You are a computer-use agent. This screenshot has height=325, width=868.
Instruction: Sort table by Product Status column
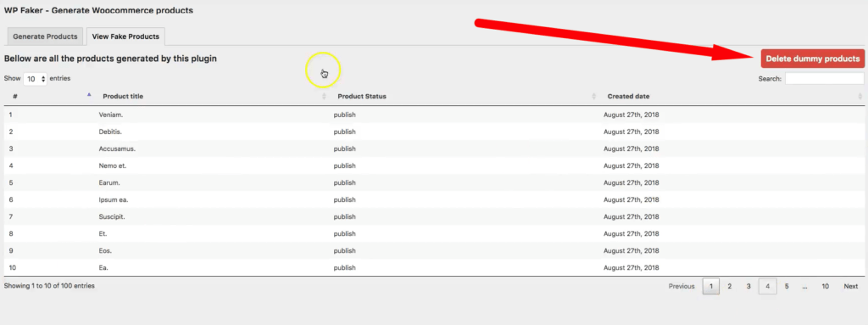(464, 97)
